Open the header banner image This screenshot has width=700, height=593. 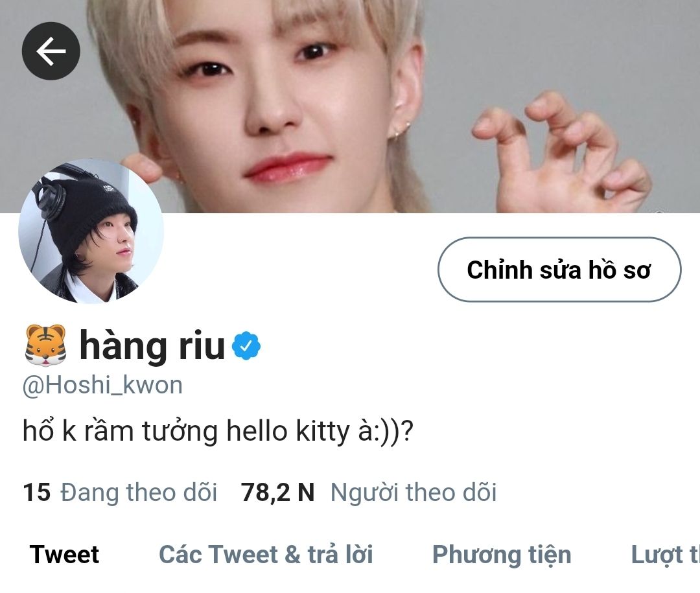[350, 106]
